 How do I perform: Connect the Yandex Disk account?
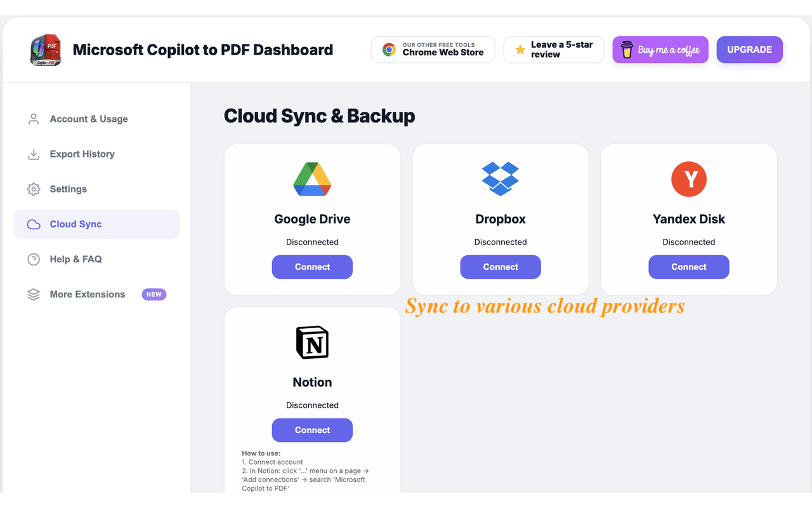[689, 267]
